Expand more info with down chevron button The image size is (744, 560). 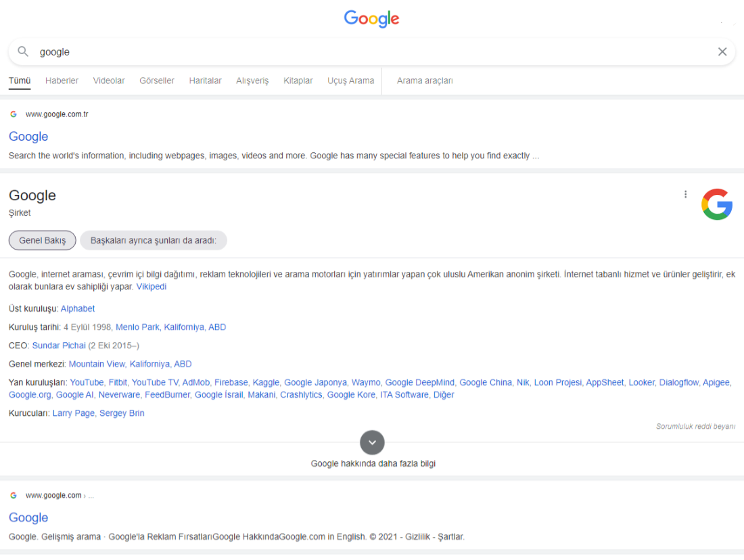[372, 442]
